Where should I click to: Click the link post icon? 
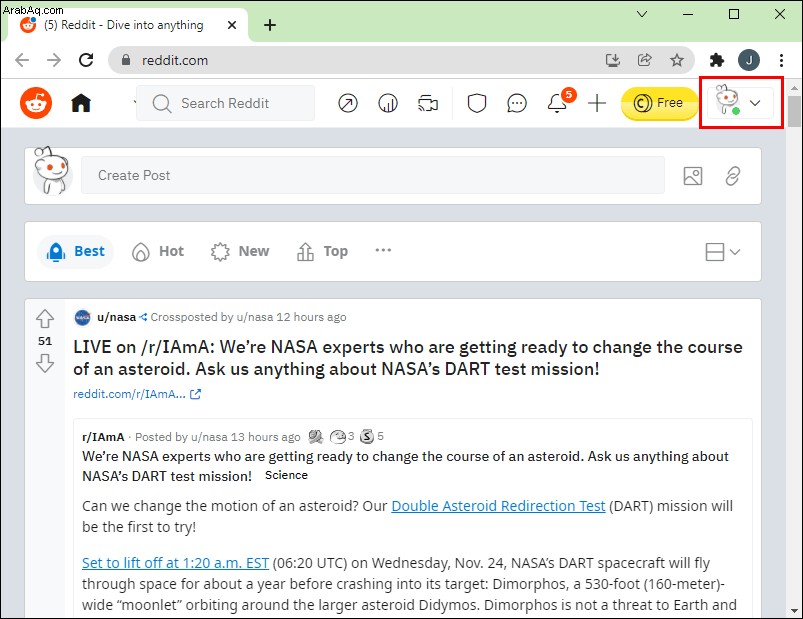click(732, 176)
